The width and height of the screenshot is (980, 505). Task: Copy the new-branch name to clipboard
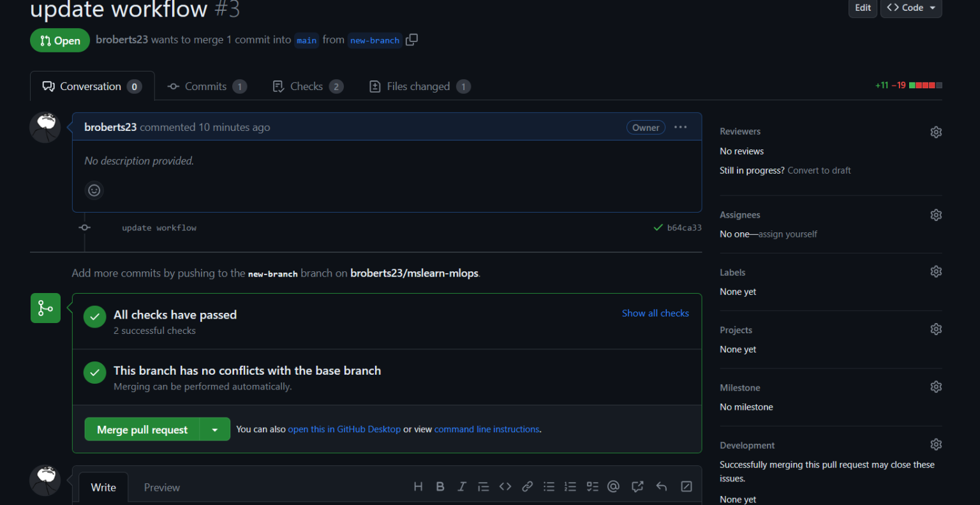click(x=412, y=40)
